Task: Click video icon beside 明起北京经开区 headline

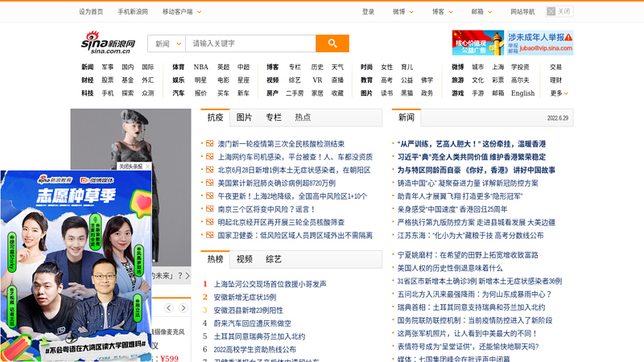Action: 209,222
